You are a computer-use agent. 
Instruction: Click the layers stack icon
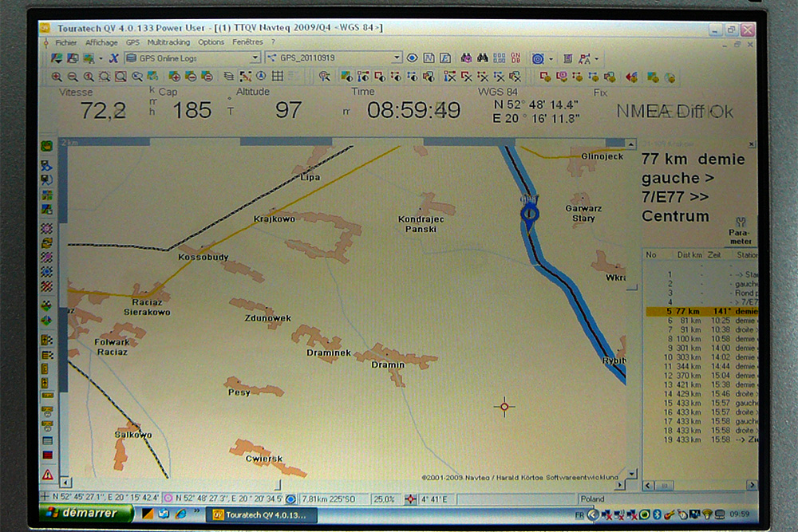coord(228,77)
